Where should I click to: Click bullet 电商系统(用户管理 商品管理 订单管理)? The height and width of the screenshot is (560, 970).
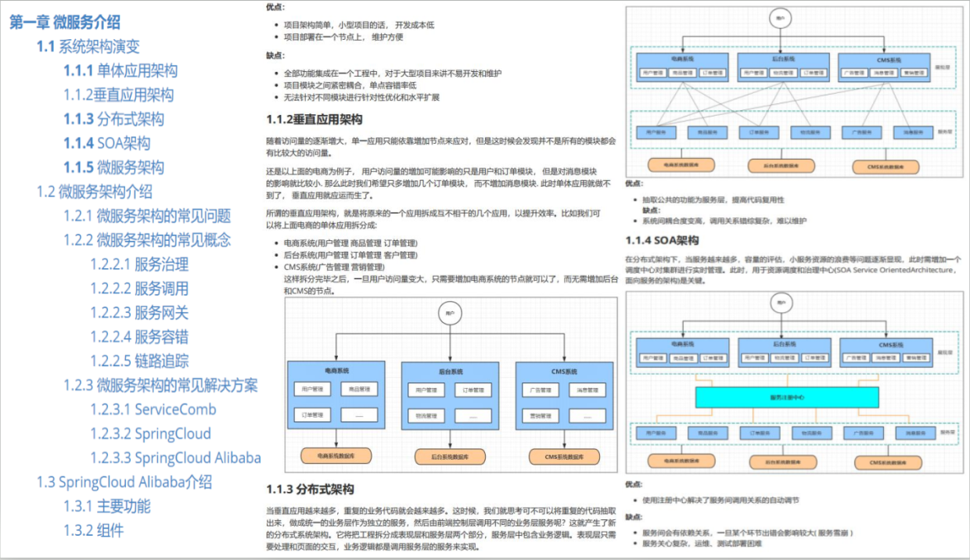(350, 243)
